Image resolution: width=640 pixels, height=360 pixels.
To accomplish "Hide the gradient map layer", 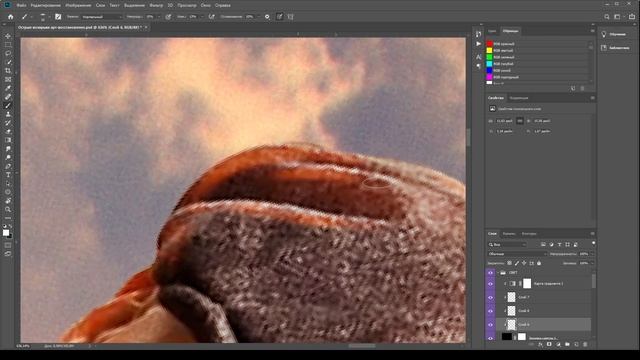I will 490,283.
